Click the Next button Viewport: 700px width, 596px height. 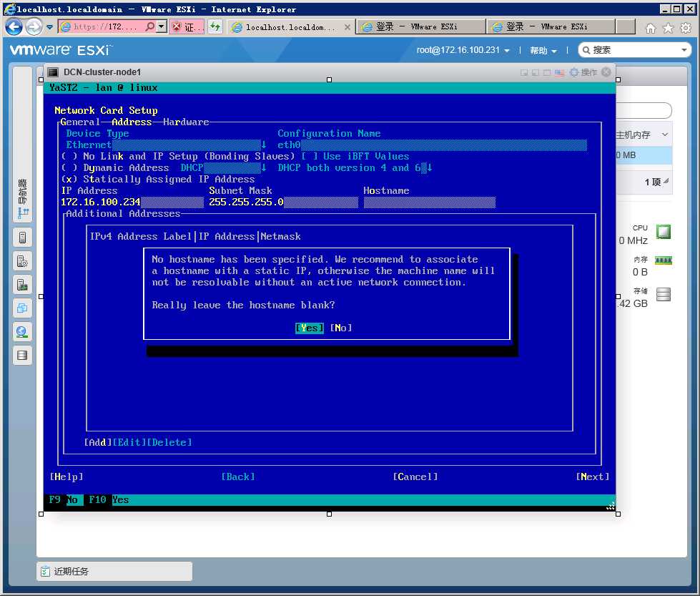point(593,477)
